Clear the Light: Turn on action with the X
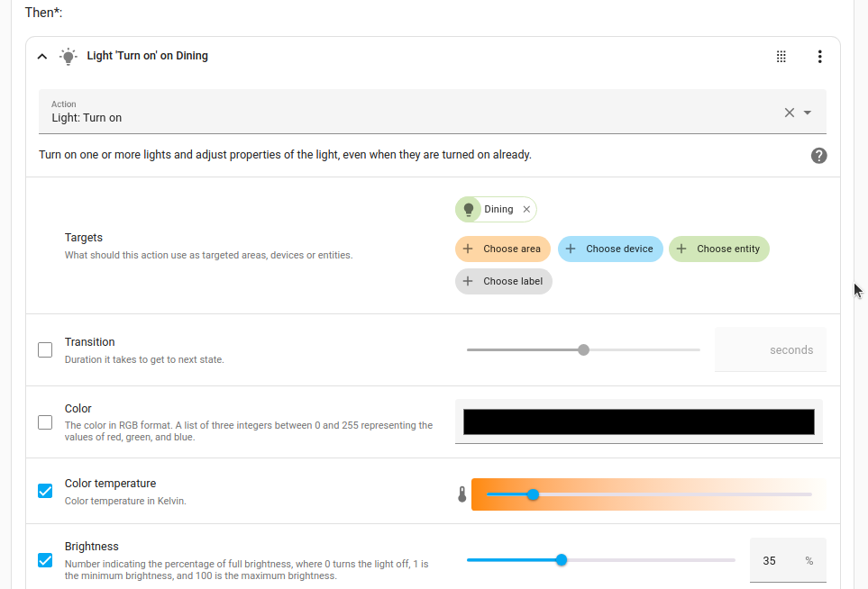The image size is (868, 589). (788, 112)
